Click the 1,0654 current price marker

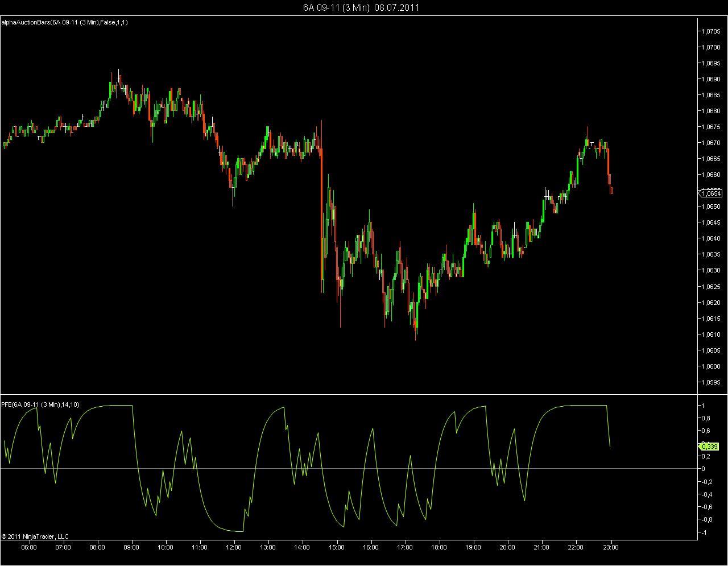point(711,193)
